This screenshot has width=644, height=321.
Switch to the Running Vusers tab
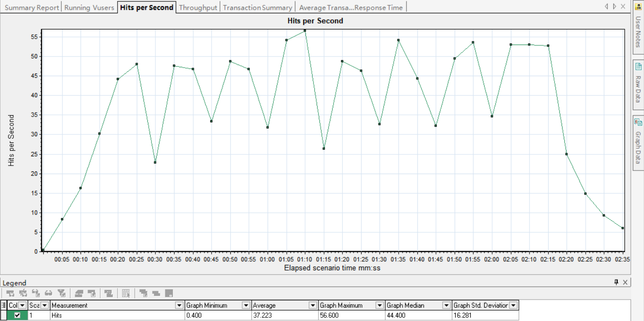click(x=89, y=8)
